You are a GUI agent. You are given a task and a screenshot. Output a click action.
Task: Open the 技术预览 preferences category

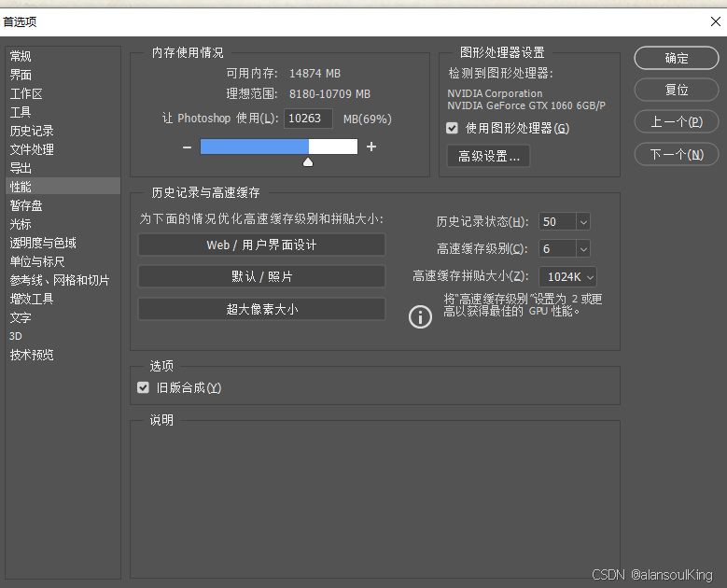(63, 355)
